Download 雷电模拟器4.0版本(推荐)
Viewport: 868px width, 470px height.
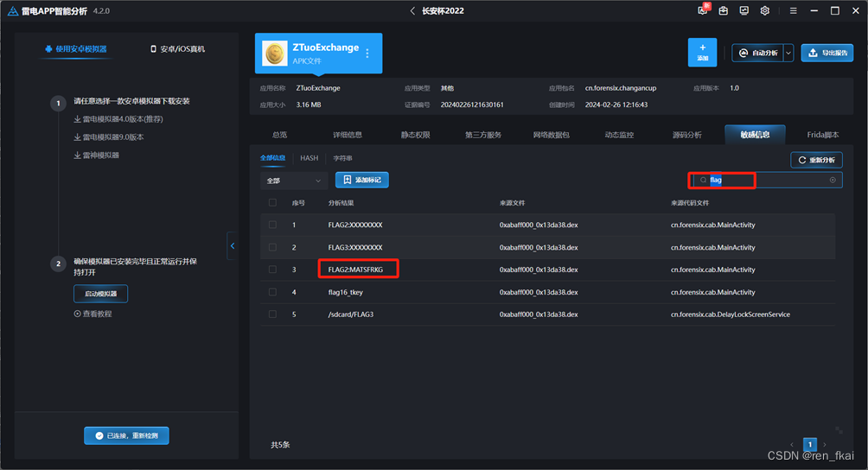[x=118, y=119]
